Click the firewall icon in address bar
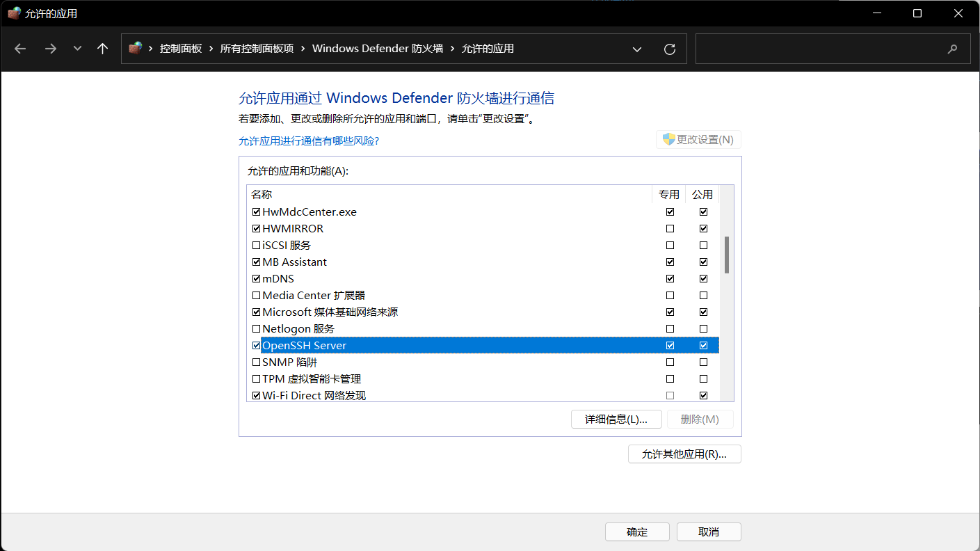Image resolution: width=980 pixels, height=551 pixels. pos(136,48)
